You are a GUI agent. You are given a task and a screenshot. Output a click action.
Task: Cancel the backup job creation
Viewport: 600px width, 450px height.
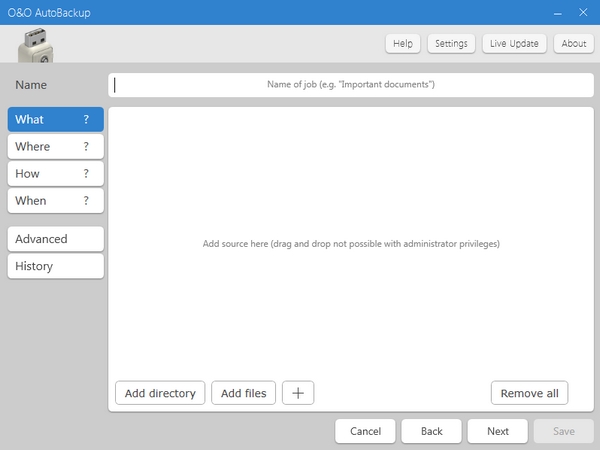pyautogui.click(x=365, y=431)
